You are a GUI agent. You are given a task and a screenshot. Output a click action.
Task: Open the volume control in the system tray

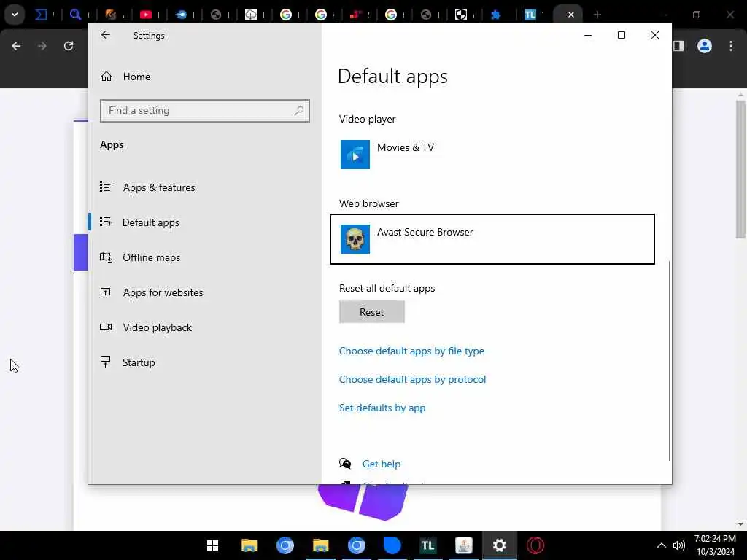[x=679, y=545]
